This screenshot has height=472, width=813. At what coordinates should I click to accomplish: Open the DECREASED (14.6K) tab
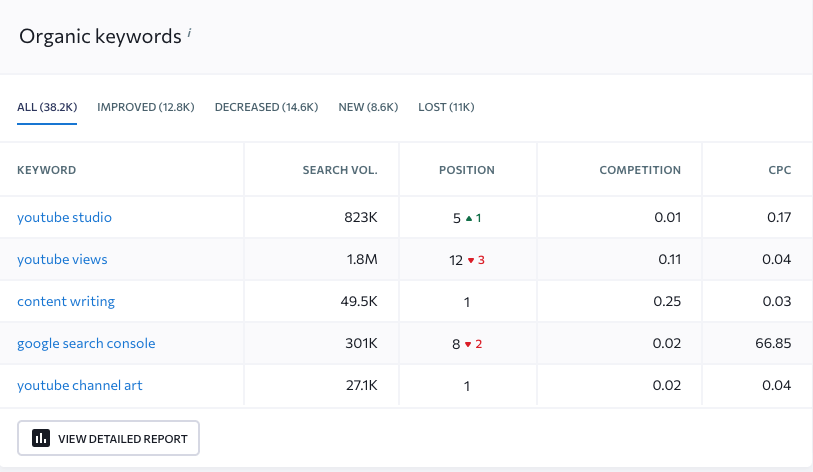coord(267,107)
